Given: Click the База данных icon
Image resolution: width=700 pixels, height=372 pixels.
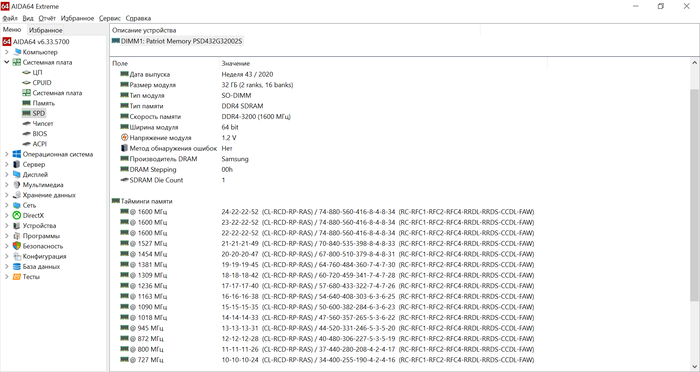Looking at the screenshot, I should pyautogui.click(x=17, y=267).
